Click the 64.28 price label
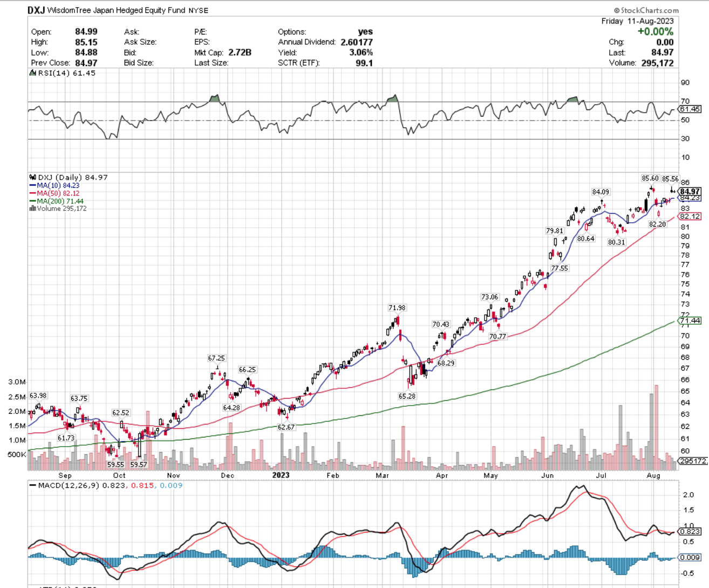 (231, 408)
